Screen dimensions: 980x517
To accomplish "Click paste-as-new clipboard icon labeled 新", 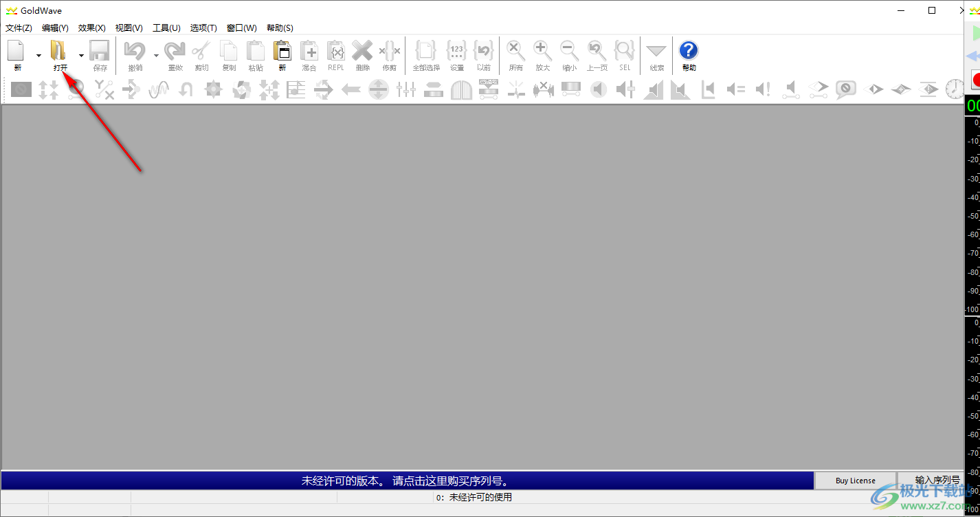I will (x=282, y=51).
